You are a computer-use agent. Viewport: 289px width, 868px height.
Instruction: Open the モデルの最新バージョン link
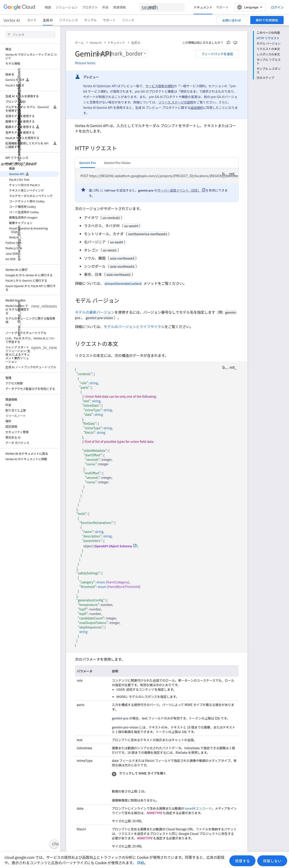pos(95,312)
